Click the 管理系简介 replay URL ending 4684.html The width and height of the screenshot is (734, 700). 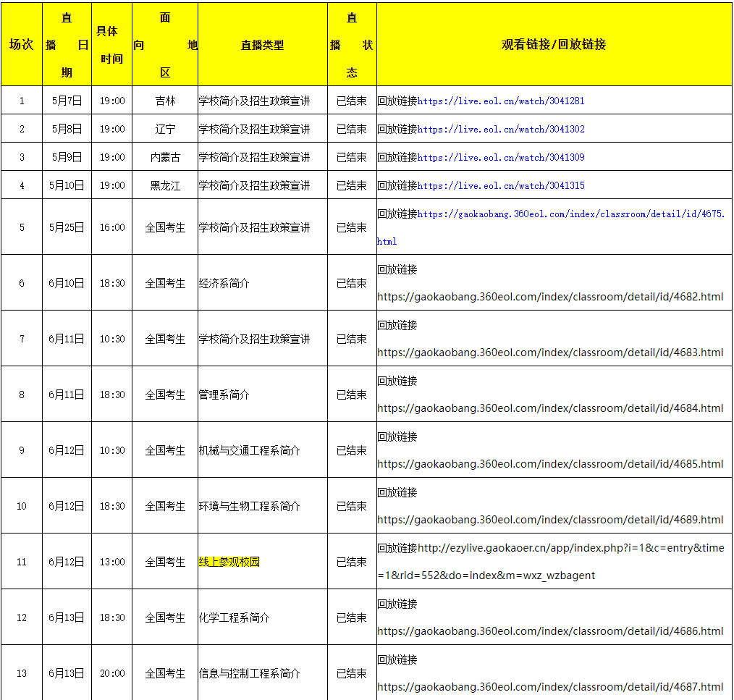pyautogui.click(x=550, y=408)
